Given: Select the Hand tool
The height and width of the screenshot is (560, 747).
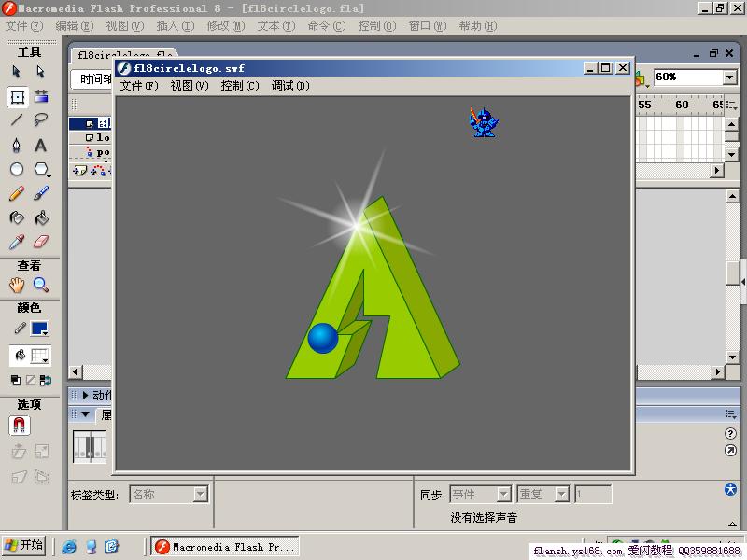Looking at the screenshot, I should coord(17,285).
